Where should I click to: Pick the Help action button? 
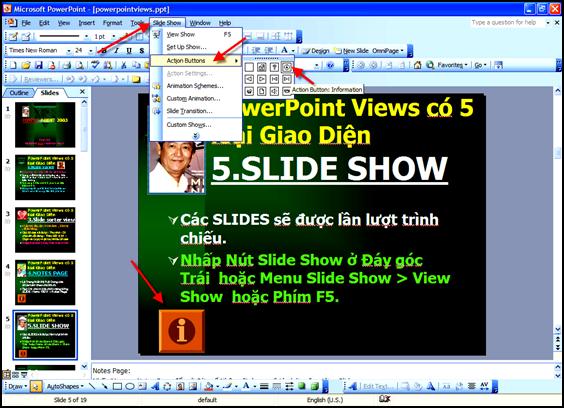(x=274, y=67)
